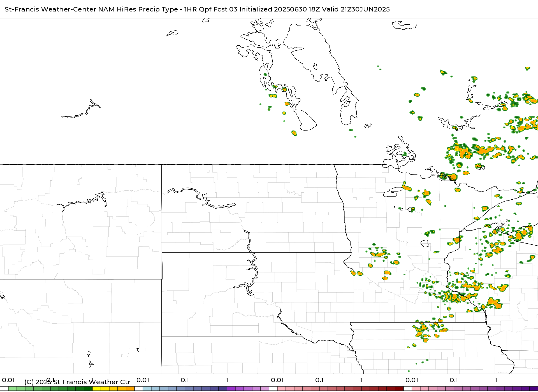This screenshot has height=392, width=538.
Task: Click the 0.01 label above green scale
Action: pos(8,380)
